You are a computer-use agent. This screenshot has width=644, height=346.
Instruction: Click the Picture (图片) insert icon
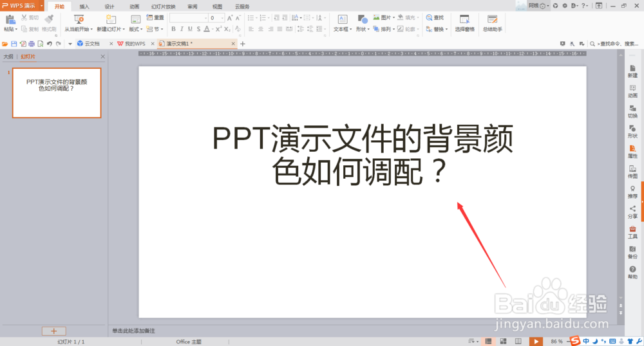376,17
